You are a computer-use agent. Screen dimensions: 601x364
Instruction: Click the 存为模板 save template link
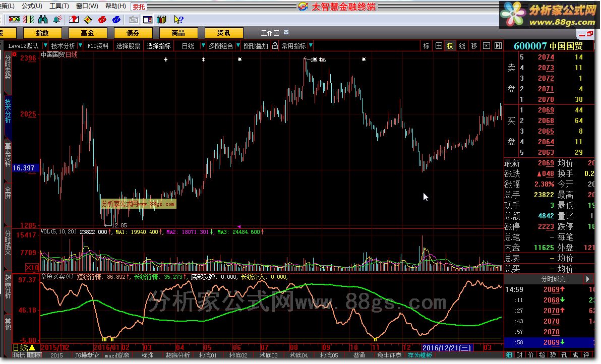point(419,355)
